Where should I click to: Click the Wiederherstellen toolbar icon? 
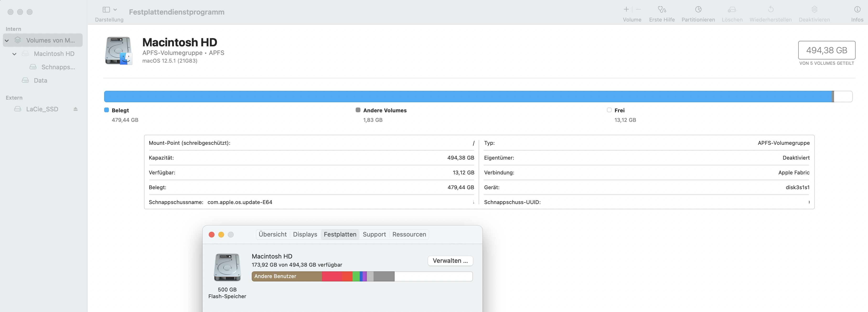pos(771,9)
